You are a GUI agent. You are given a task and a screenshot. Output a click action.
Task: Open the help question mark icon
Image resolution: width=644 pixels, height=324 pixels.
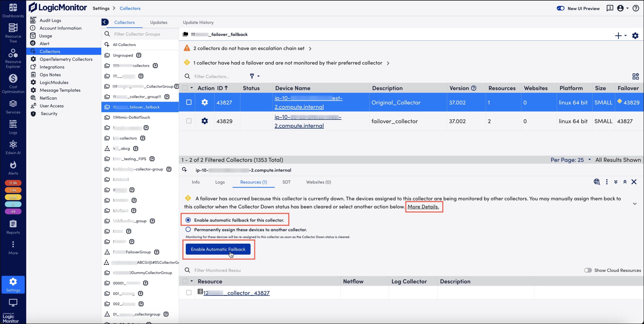point(636,8)
